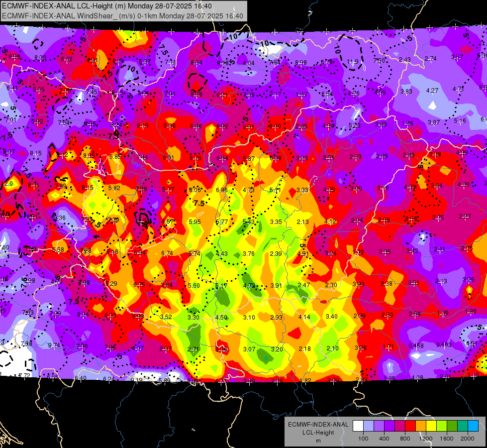Click the wind shear value 6.00
Image resolution: width=487 pixels, height=448 pixels.
(275, 126)
